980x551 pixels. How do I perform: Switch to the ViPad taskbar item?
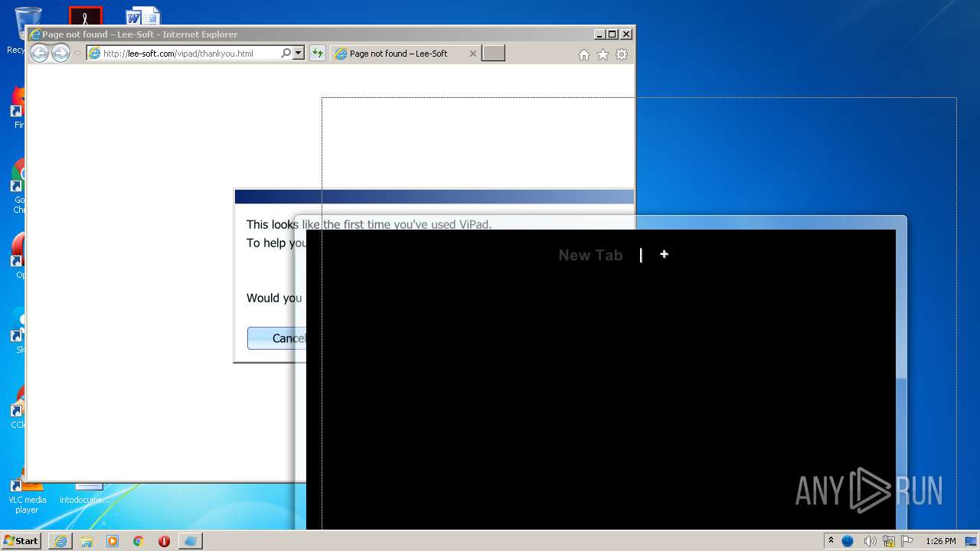(191, 541)
